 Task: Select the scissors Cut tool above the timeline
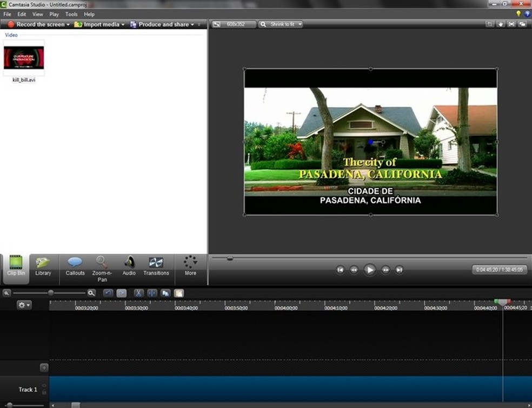click(138, 293)
